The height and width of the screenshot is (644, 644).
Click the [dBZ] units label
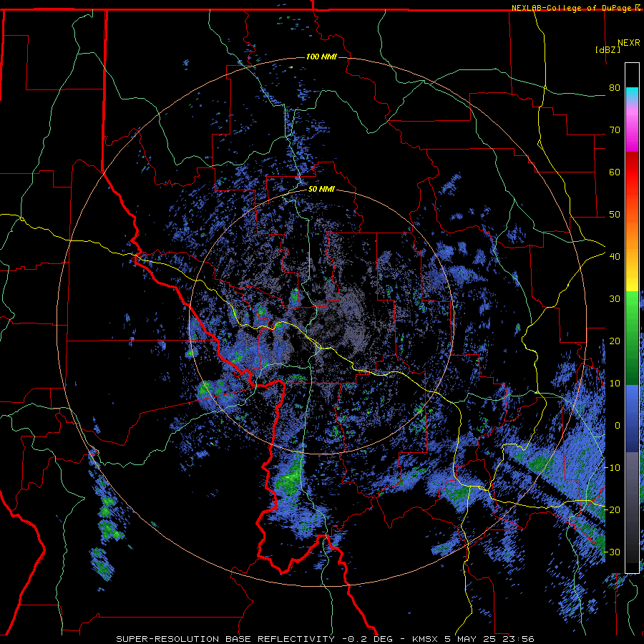[608, 49]
